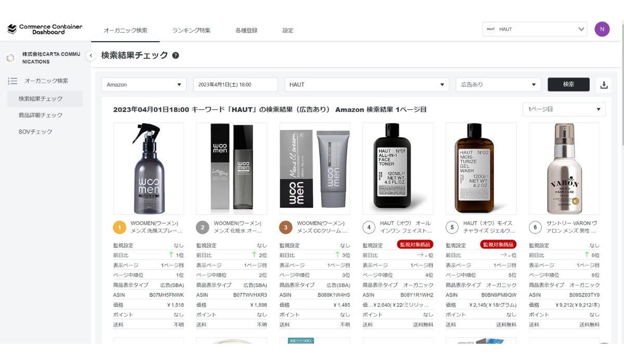Open サントリー VARON product title
This screenshot has width=624, height=364.
573,227
